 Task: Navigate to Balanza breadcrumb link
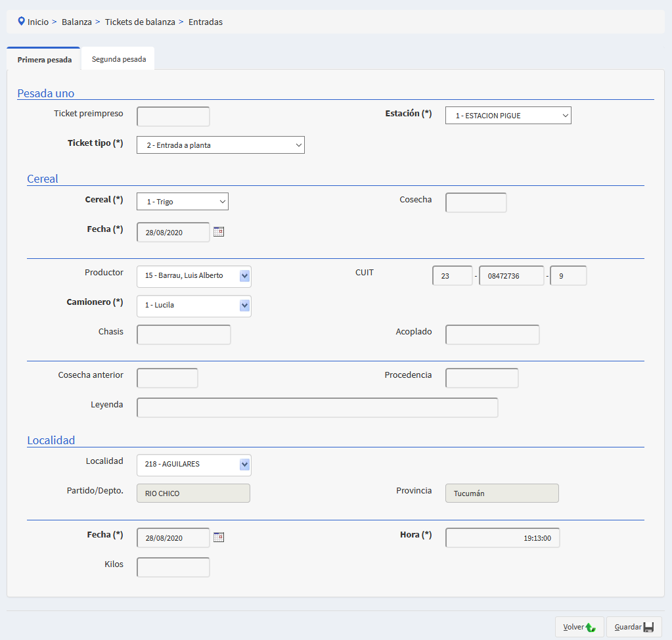point(76,22)
